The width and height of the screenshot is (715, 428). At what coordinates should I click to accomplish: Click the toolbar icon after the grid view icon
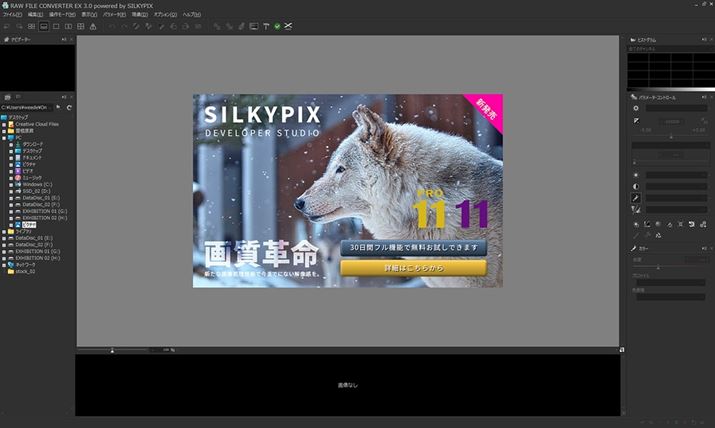[x=93, y=26]
